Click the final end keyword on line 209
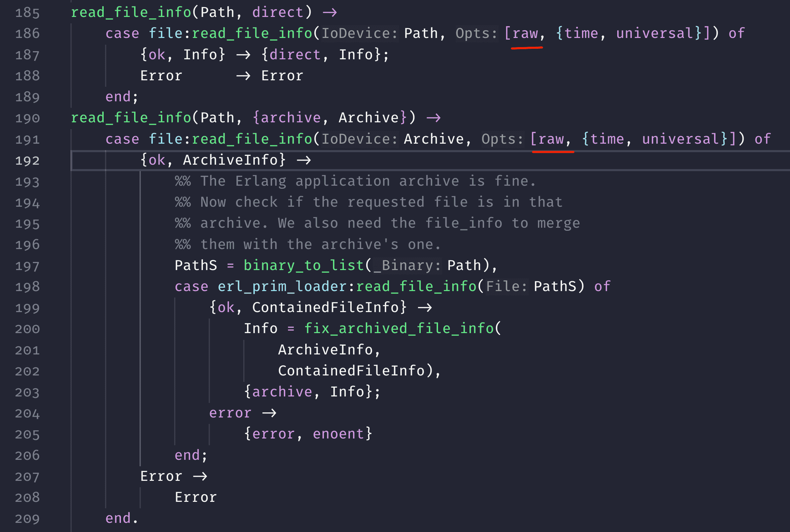 [118, 518]
